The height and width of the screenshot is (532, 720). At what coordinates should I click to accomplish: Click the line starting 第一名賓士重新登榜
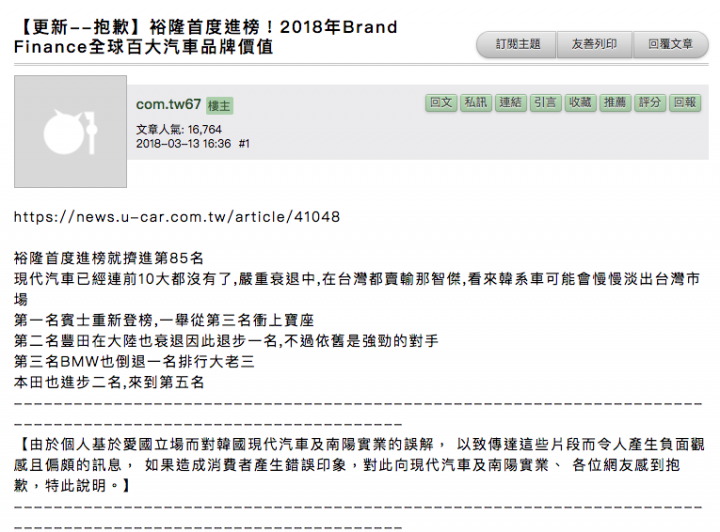[164, 320]
